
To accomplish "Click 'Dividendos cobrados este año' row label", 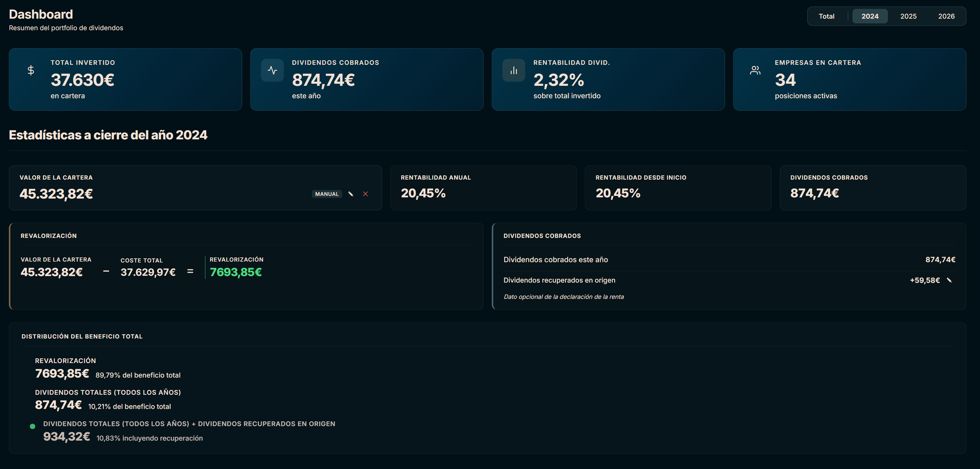I will [x=555, y=260].
